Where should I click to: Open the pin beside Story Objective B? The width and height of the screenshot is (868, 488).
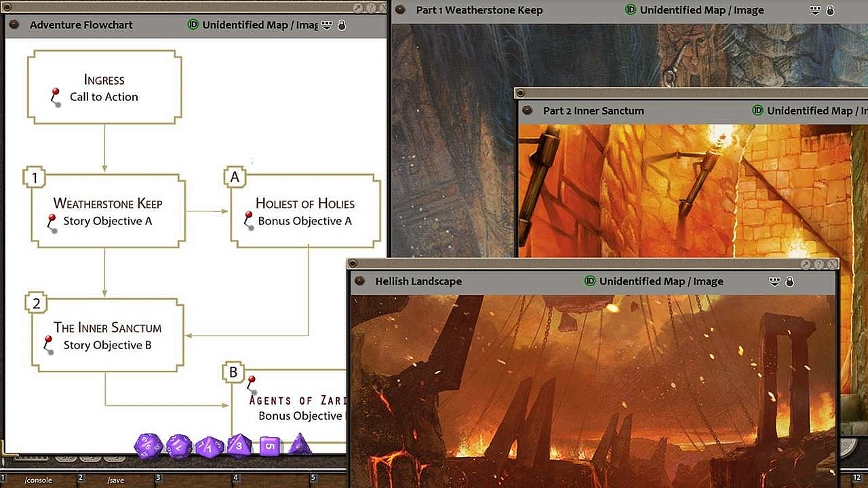[x=47, y=345]
